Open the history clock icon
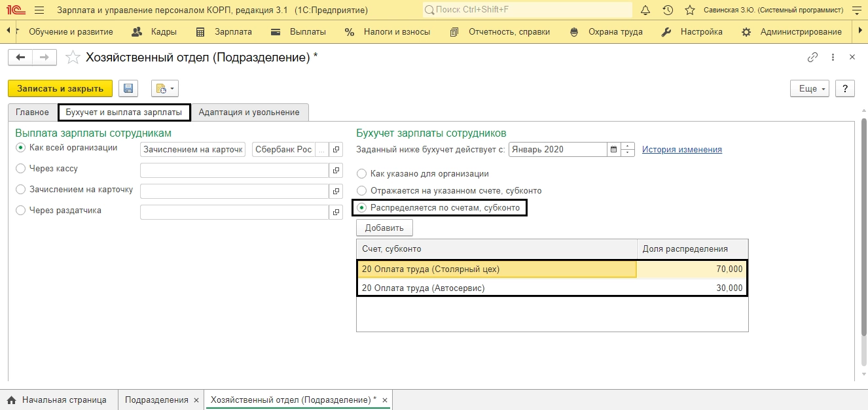 668,10
